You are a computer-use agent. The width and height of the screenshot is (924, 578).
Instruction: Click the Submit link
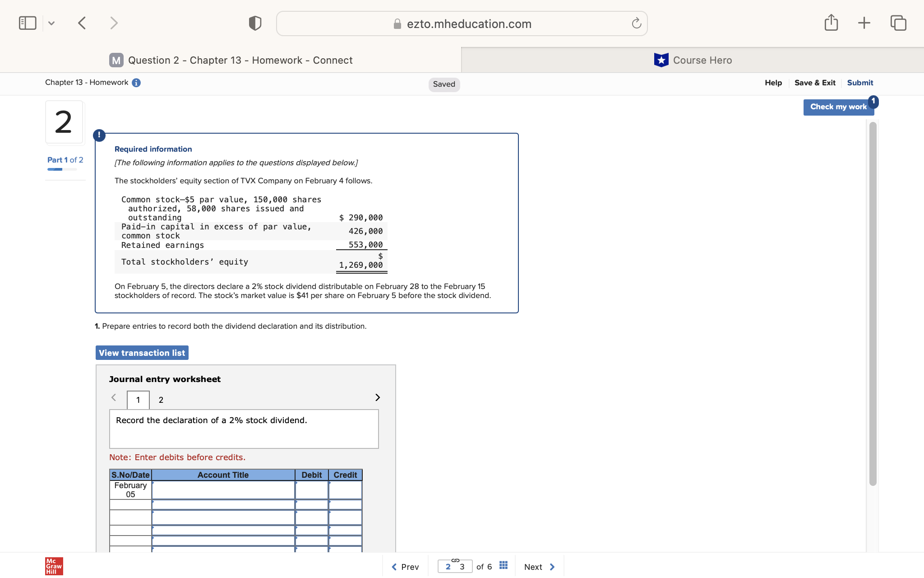(x=859, y=83)
